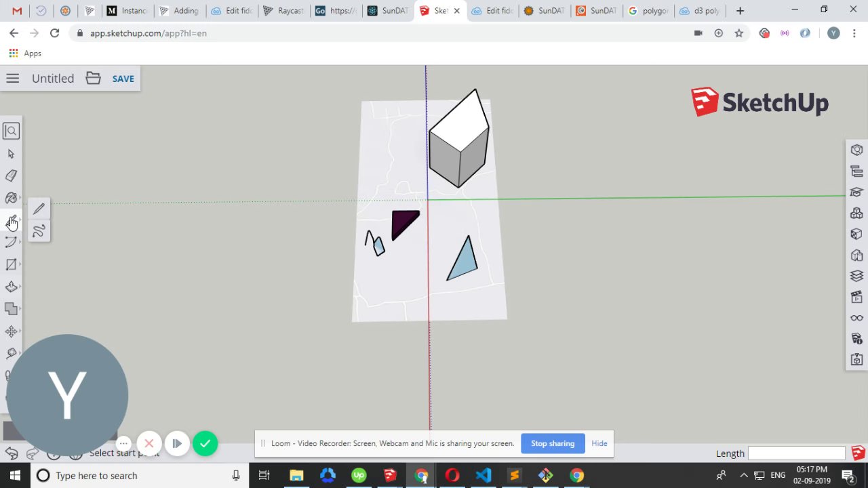Choose the Line pencil flyout option
Screen dimensions: 868x488
tap(39, 209)
